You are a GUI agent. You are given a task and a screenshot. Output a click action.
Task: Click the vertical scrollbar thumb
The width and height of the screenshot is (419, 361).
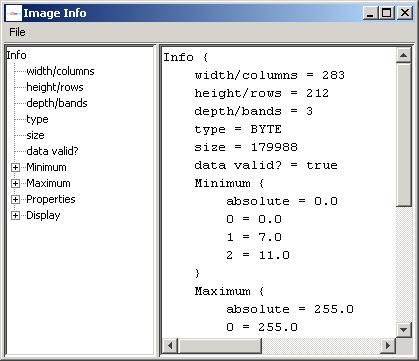coord(404,135)
